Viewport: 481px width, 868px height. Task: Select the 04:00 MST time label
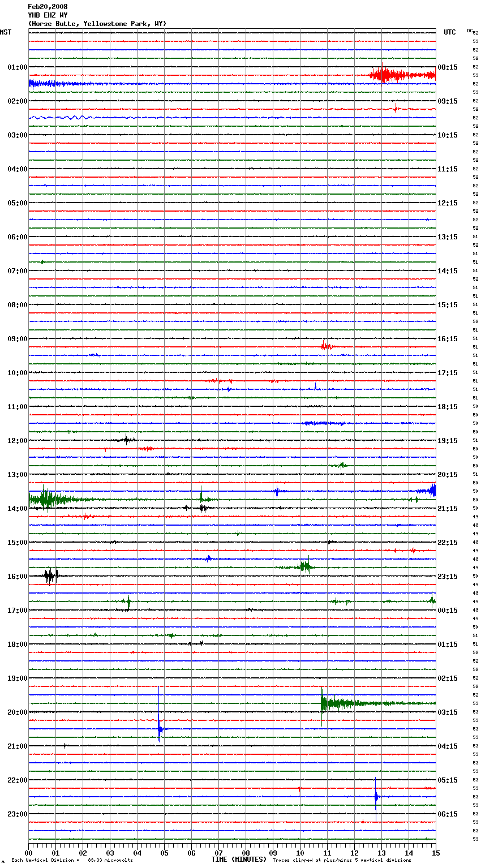18,169
